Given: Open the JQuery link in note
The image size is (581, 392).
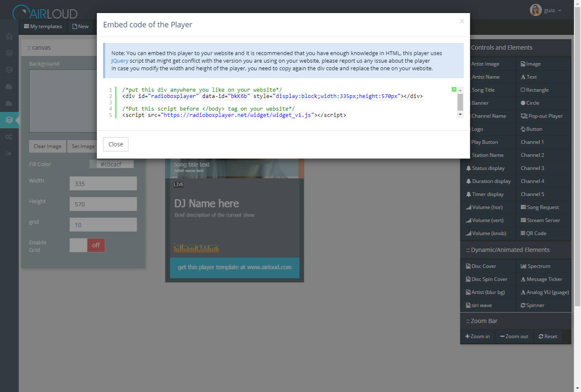Looking at the screenshot, I should pyautogui.click(x=120, y=61).
